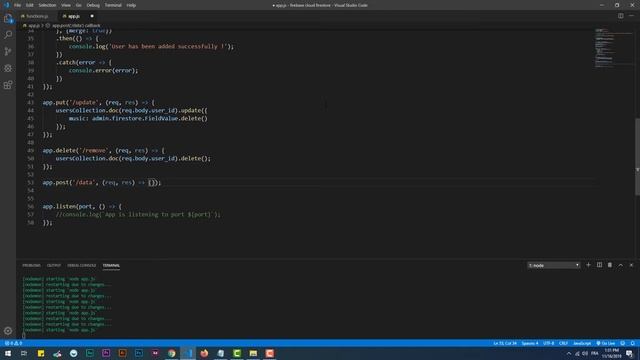Open the Debug view in activity bar
640x360 pixels.
pos(8,68)
